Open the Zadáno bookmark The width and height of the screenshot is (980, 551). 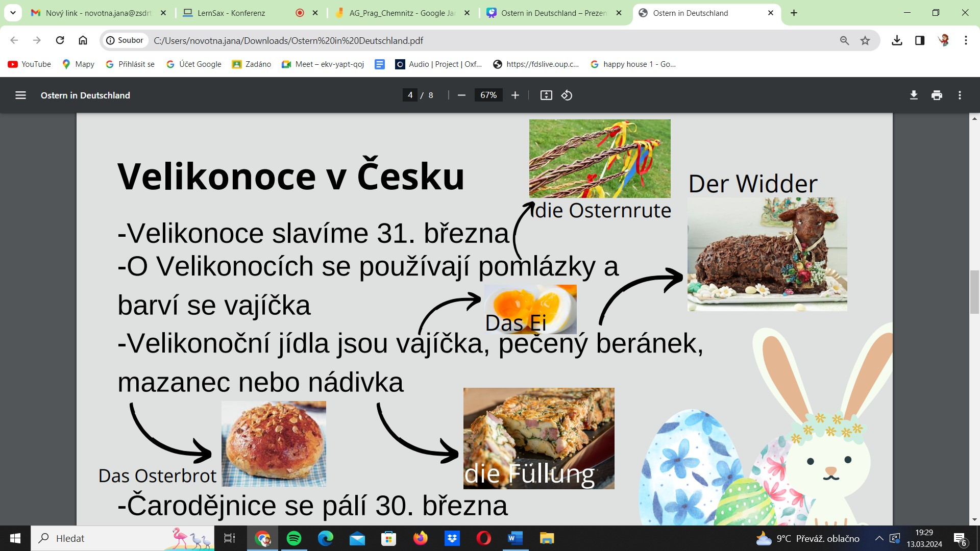tap(252, 64)
